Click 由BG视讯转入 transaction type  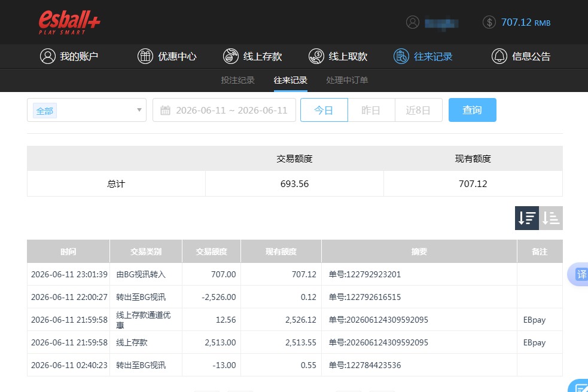(x=141, y=274)
